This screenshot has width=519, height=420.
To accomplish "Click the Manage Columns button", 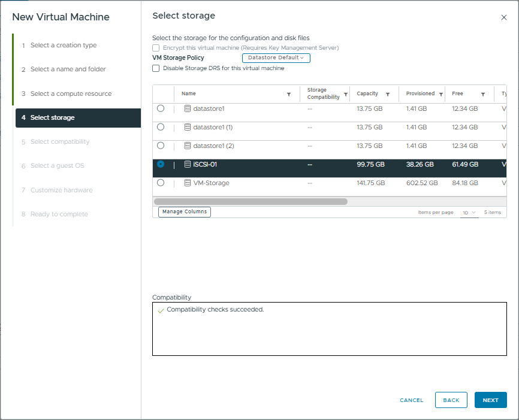I will pos(184,211).
